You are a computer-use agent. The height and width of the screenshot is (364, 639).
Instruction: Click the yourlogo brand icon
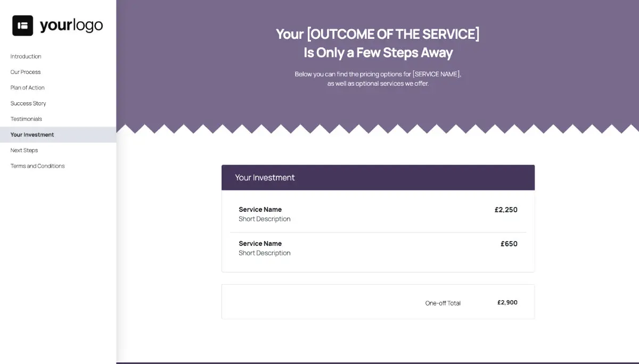coord(22,24)
